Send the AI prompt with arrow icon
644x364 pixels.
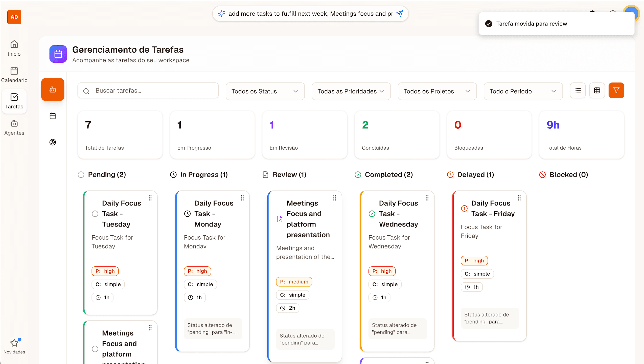pos(400,13)
